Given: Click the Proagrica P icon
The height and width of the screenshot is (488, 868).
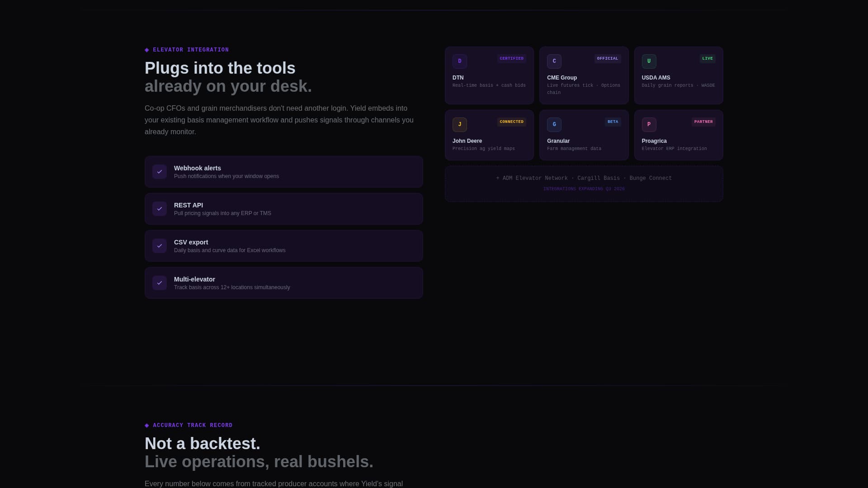Looking at the screenshot, I should (x=649, y=125).
